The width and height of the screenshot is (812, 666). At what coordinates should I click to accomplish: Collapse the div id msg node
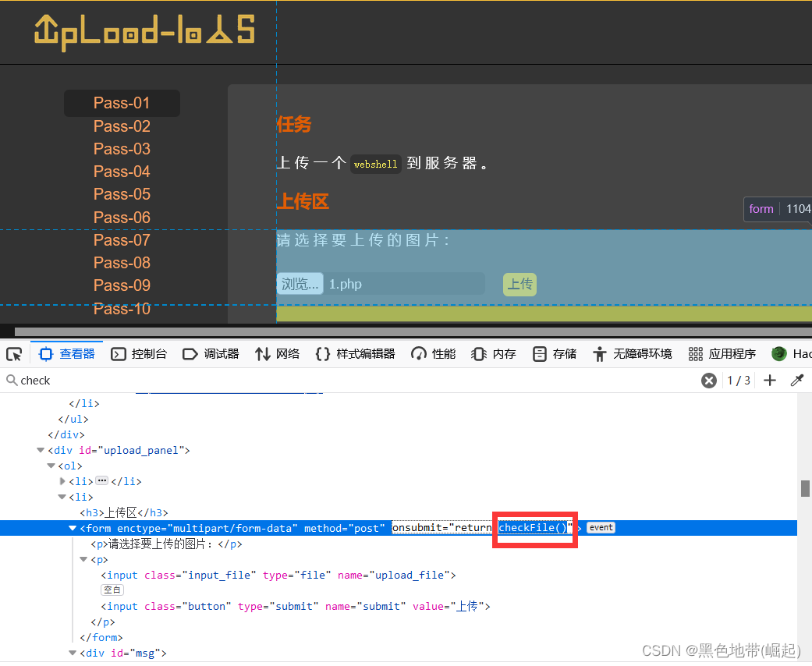(x=73, y=653)
